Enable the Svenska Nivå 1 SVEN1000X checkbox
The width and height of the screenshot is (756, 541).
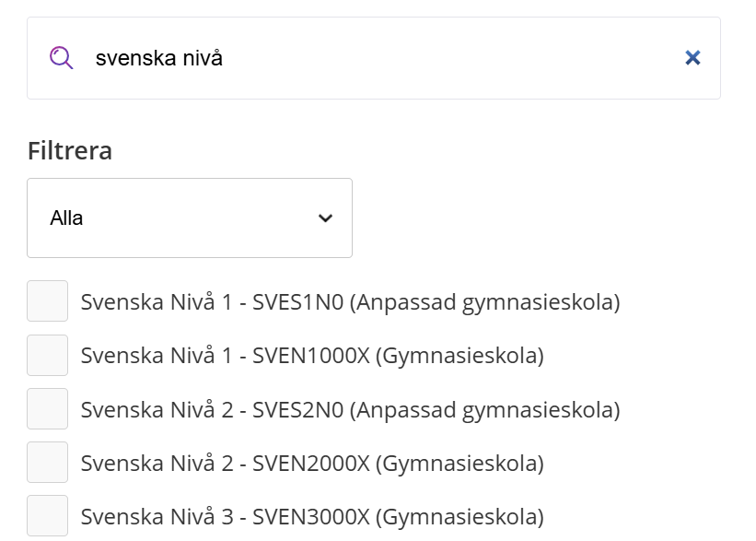pyautogui.click(x=47, y=355)
